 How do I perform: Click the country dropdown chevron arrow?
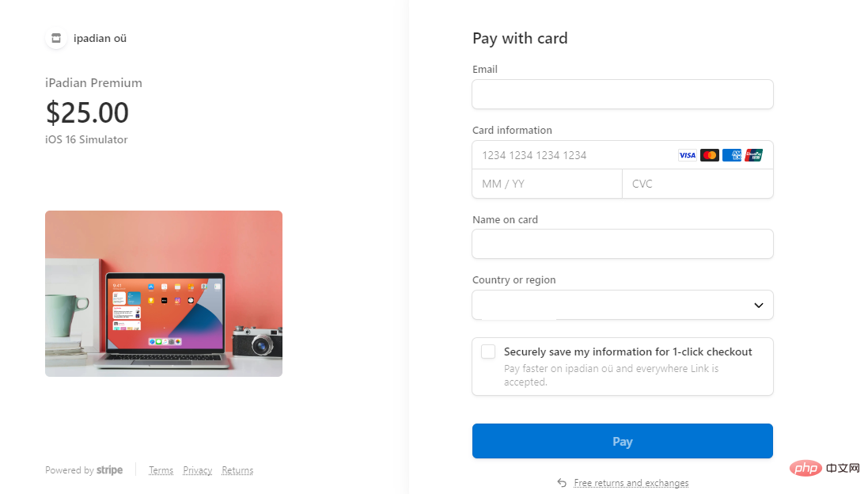[x=758, y=306]
